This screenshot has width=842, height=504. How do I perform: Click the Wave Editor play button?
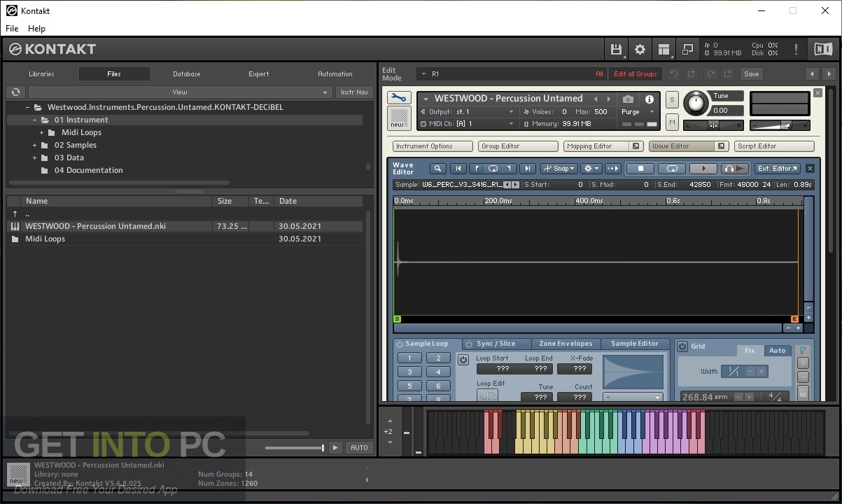pyautogui.click(x=703, y=169)
